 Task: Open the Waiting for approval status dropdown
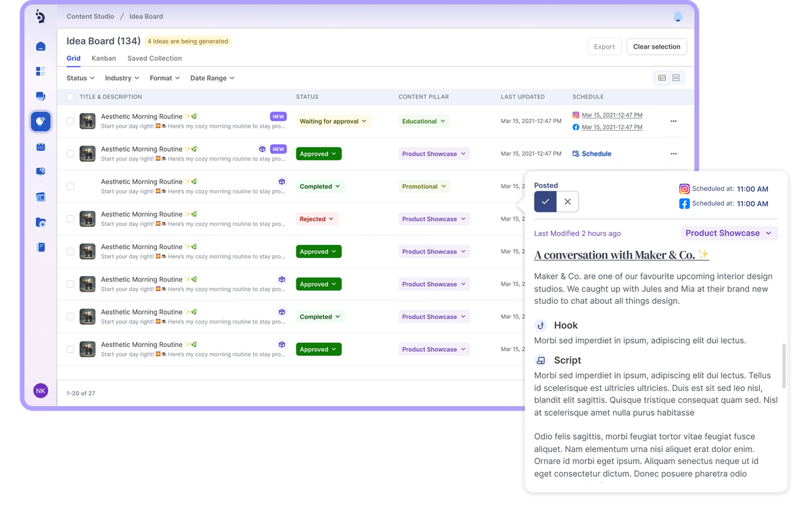334,121
